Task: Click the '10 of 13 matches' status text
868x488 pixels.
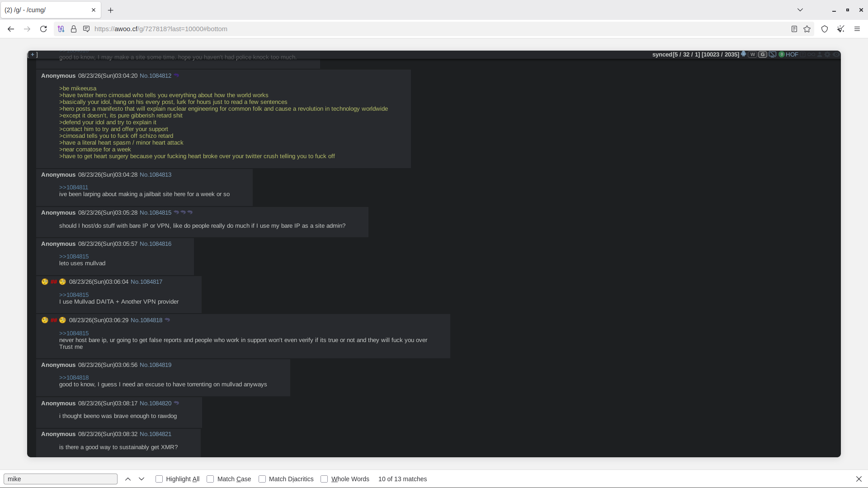Action: [x=402, y=479]
